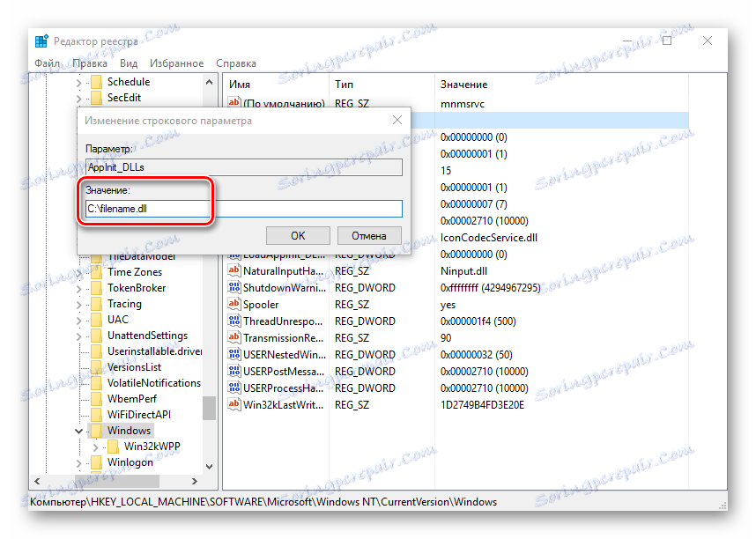The image size is (756, 539).
Task: Click the tree horizontal scroll right arrow
Action: (195, 481)
